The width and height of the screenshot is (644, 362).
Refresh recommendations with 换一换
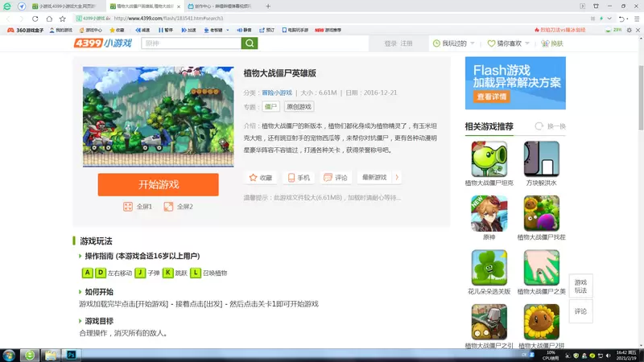point(551,126)
